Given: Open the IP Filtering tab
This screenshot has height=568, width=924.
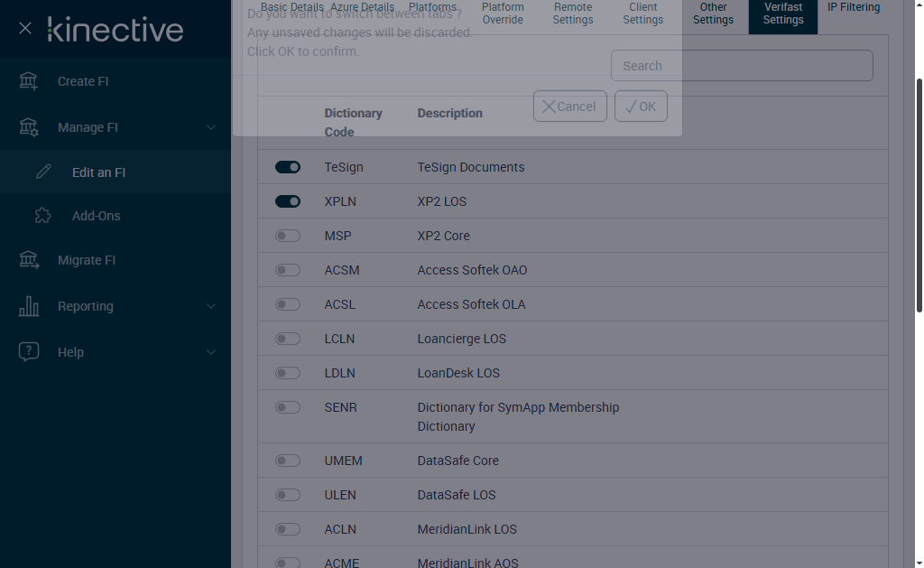Looking at the screenshot, I should tap(854, 7).
